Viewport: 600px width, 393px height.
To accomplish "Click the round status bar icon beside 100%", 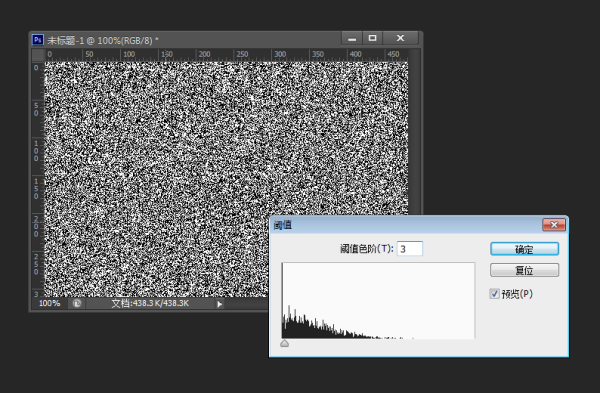I will 77,303.
